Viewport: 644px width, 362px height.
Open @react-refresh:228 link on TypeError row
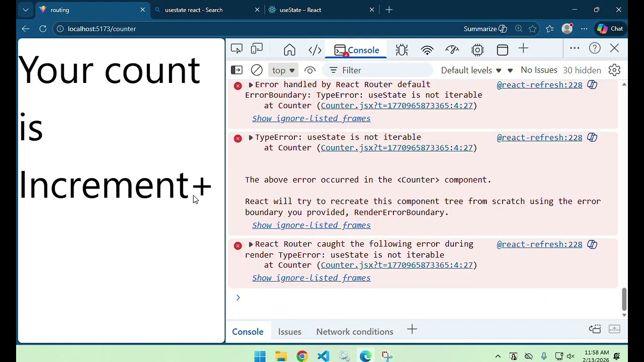pos(539,138)
